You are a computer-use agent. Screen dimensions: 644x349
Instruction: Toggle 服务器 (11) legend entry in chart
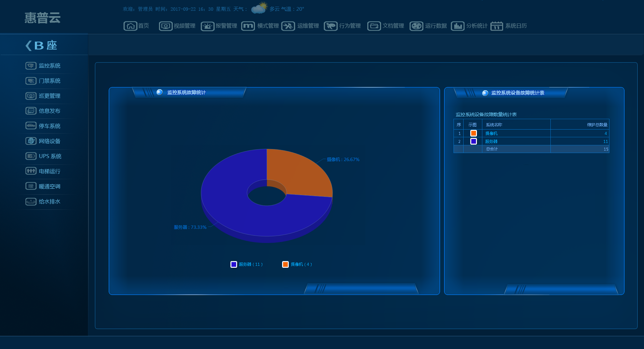pyautogui.click(x=247, y=264)
